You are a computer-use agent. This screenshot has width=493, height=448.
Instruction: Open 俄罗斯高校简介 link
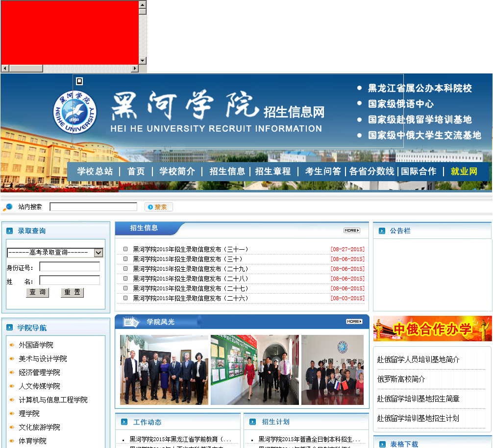click(401, 379)
